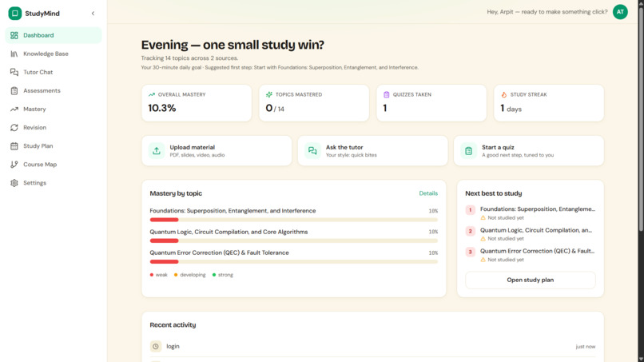
Task: Click the Overall Mastery trend icon
Action: click(x=152, y=94)
